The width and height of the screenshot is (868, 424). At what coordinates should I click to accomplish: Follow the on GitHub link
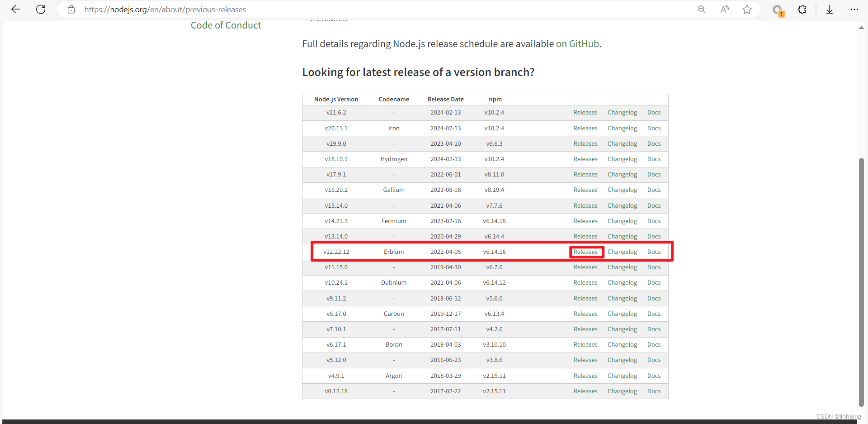[577, 44]
